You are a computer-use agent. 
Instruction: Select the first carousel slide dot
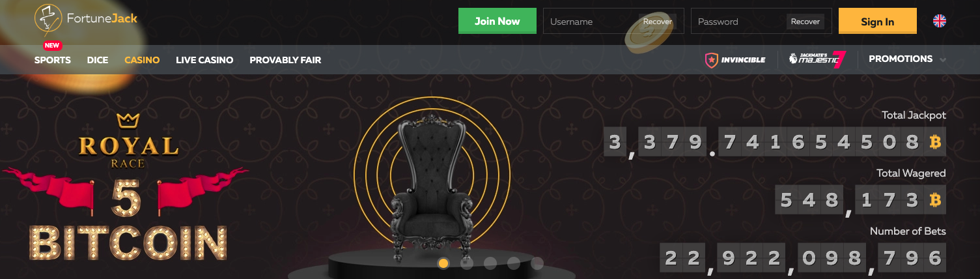click(443, 263)
